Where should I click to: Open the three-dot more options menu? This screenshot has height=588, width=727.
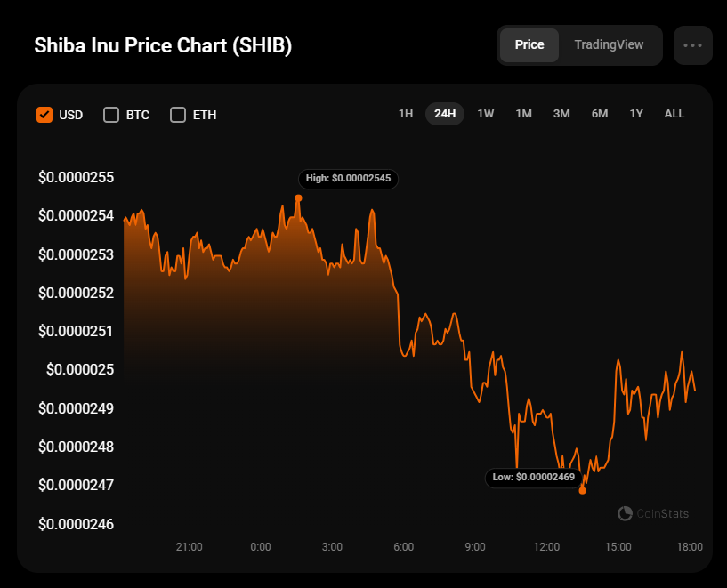692,45
